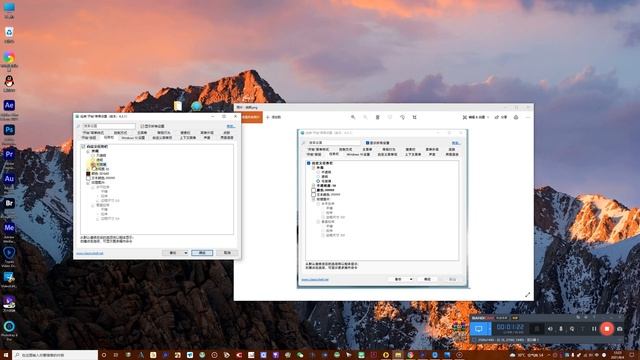This screenshot has width=640, height=360.
Task: Switch to the Windows 10 settings tab
Action: pyautogui.click(x=133, y=138)
